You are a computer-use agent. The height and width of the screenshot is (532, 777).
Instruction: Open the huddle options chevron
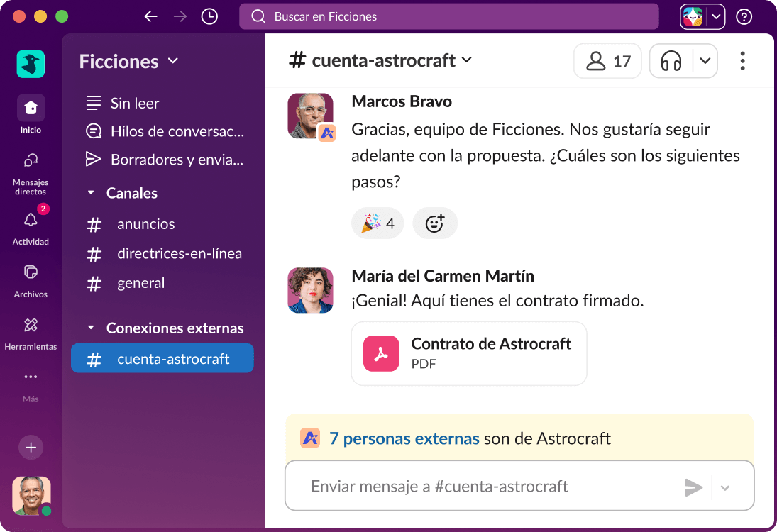(705, 61)
